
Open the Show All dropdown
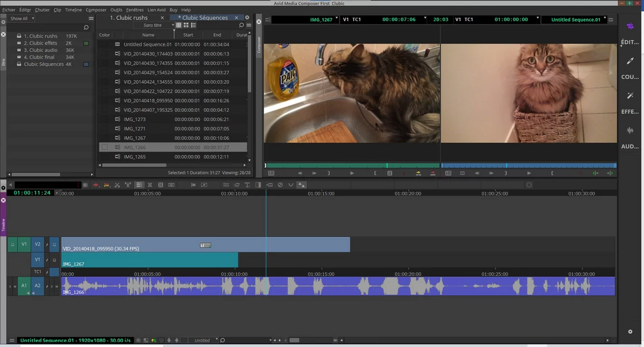tap(22, 18)
